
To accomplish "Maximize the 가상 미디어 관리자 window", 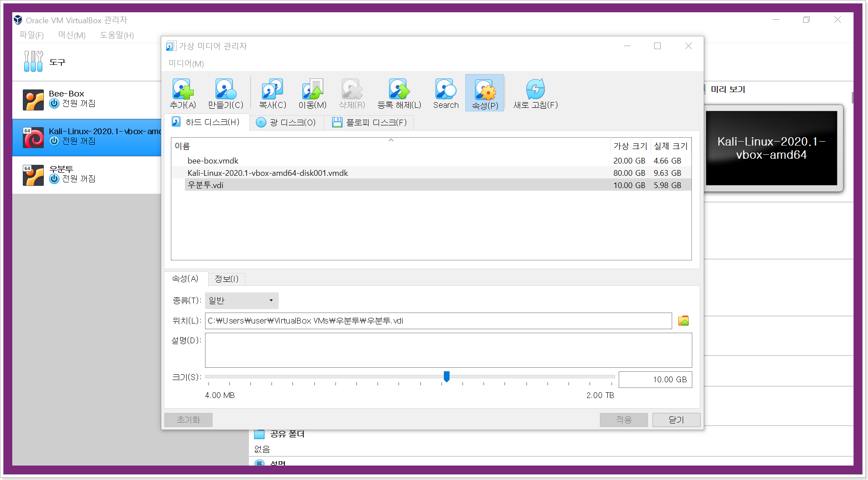I will tap(657, 46).
